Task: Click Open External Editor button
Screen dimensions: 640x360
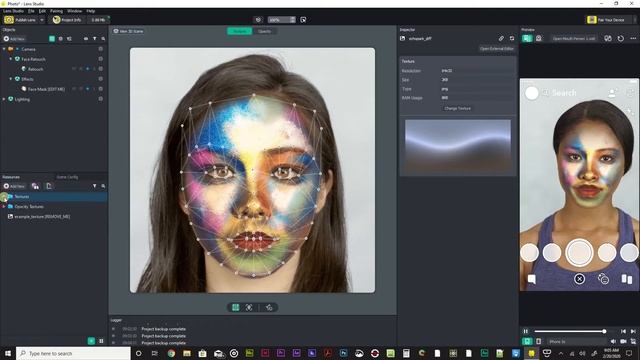Action: [x=497, y=49]
